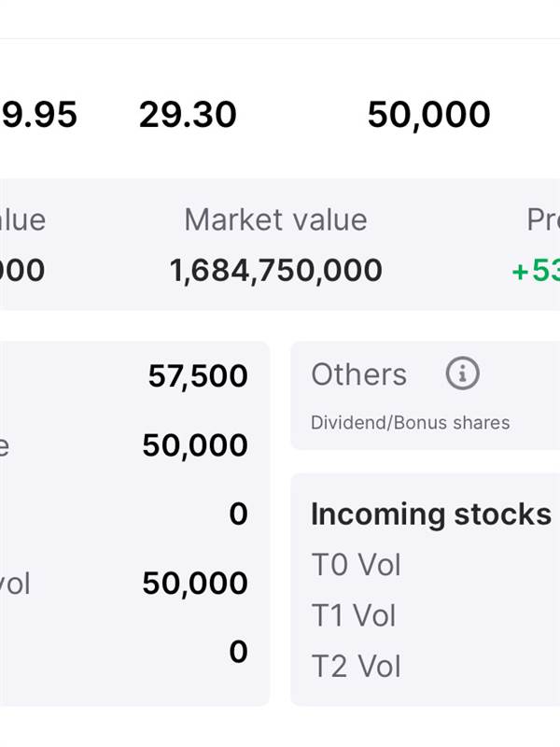This screenshot has width=560, height=747.
Task: Click the 9.95 price figure
Action: (38, 115)
